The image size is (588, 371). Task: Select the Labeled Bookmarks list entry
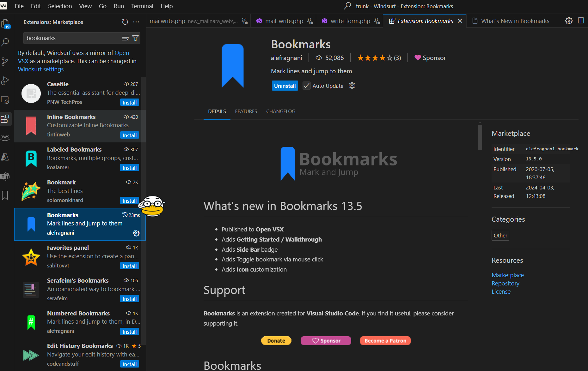(80, 159)
